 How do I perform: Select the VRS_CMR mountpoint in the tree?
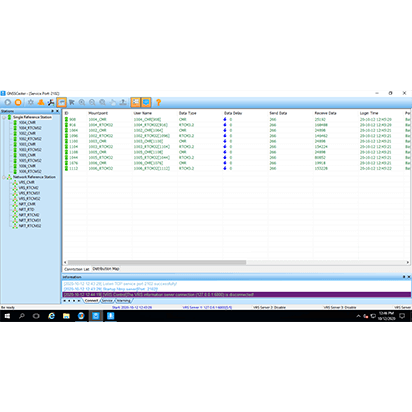coord(27,182)
